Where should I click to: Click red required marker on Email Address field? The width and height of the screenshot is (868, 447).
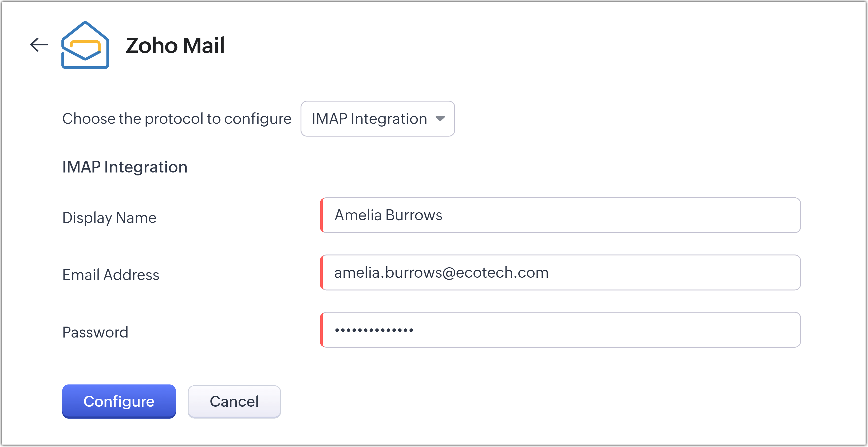[322, 272]
